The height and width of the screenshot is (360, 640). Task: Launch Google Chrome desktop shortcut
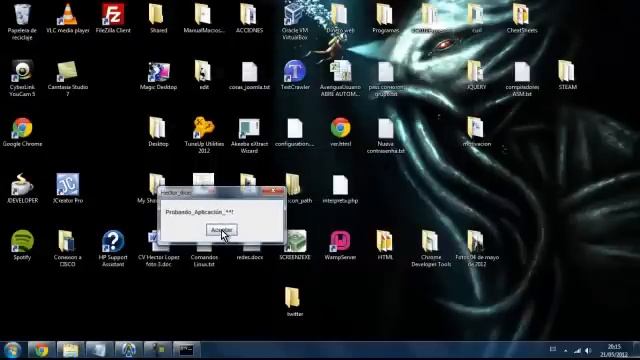coord(22,132)
